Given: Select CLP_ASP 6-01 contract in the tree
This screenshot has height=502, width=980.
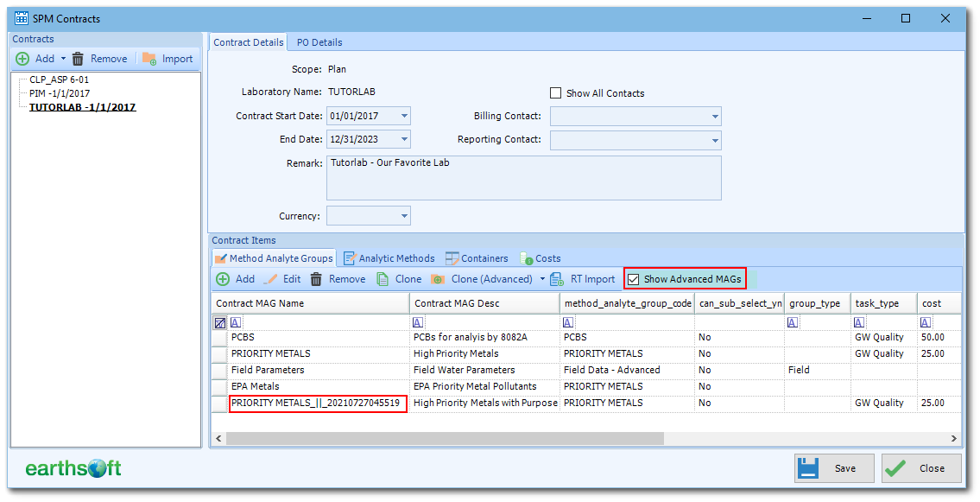Looking at the screenshot, I should point(59,79).
